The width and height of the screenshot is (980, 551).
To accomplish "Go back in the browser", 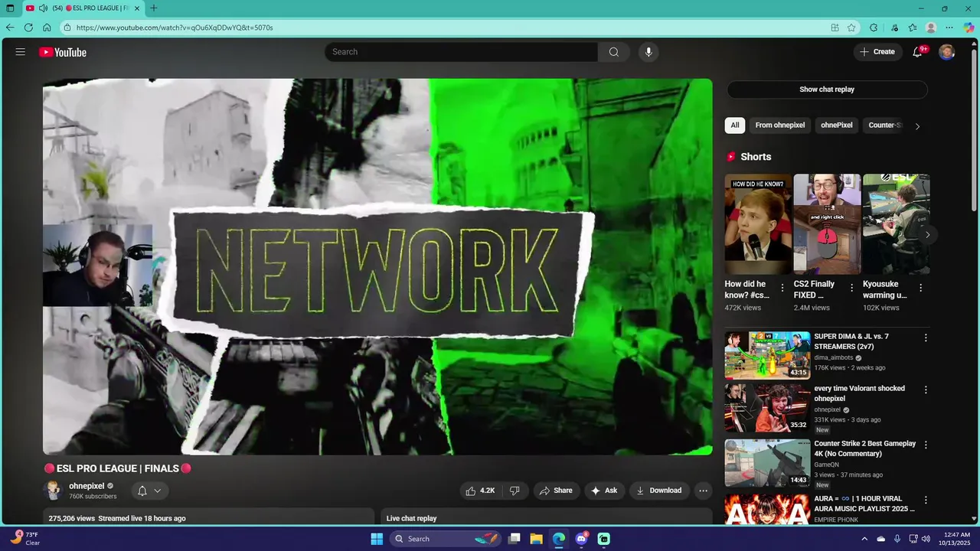I will click(x=10, y=28).
